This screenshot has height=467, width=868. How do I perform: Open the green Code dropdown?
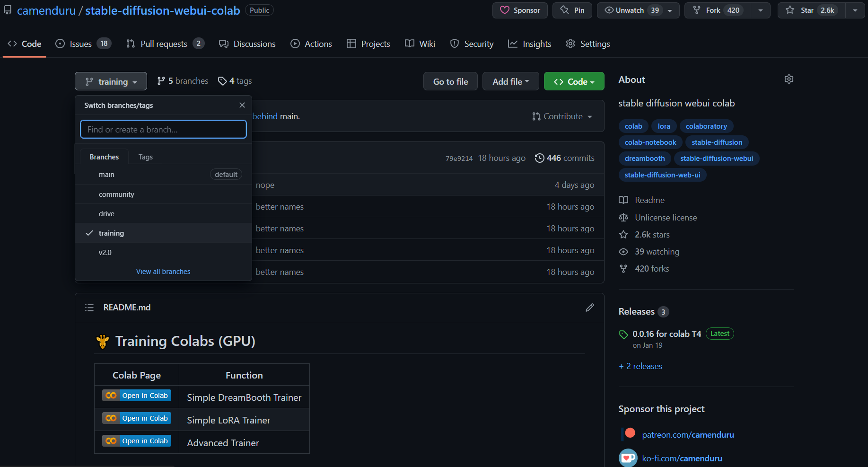574,81
